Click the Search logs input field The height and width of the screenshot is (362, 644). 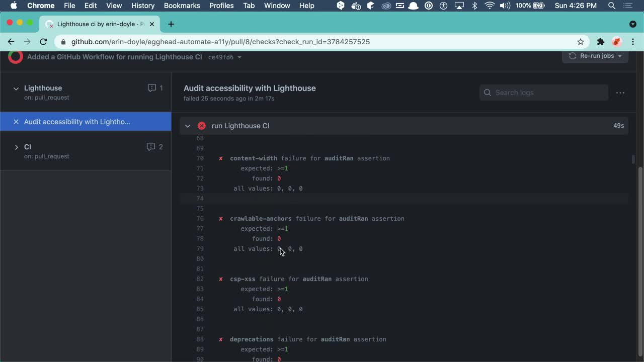coord(548,93)
